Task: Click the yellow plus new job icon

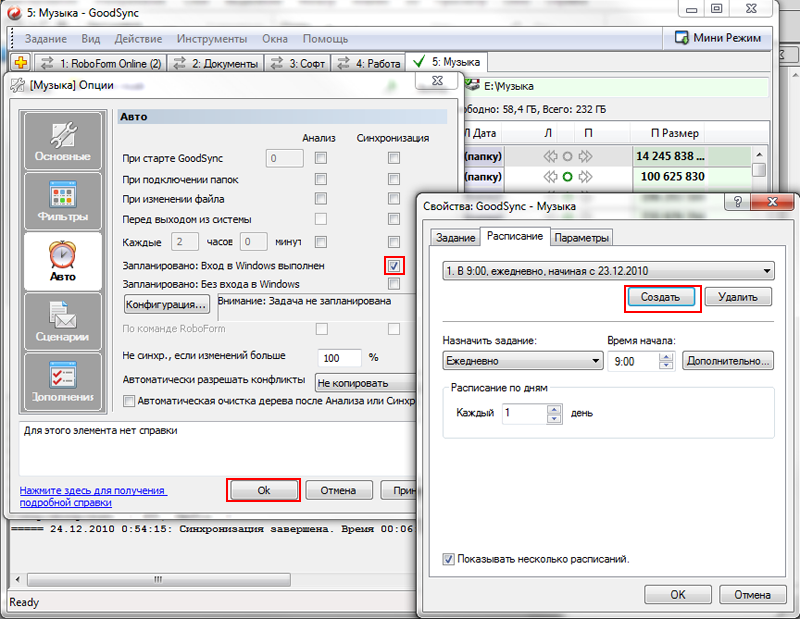Action: point(21,63)
